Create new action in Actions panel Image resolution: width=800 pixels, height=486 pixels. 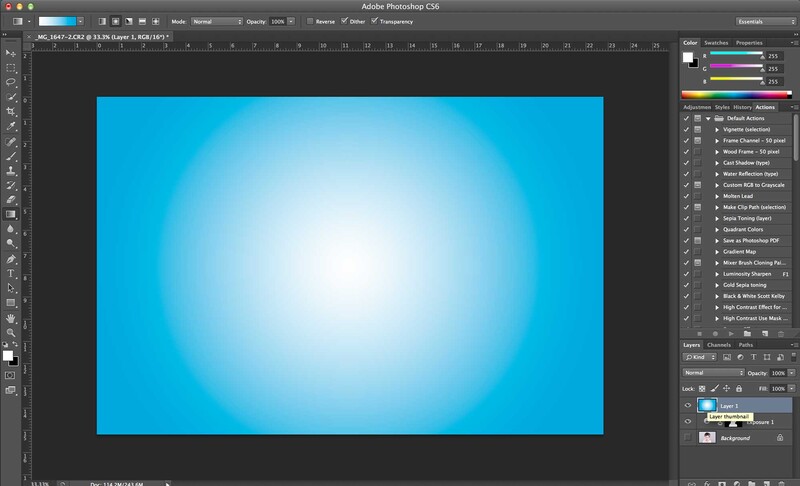click(x=764, y=334)
